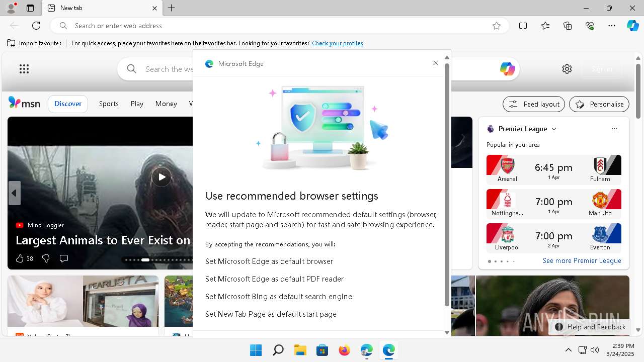Show hidden tray icons
This screenshot has width=644, height=362.
coord(569,350)
